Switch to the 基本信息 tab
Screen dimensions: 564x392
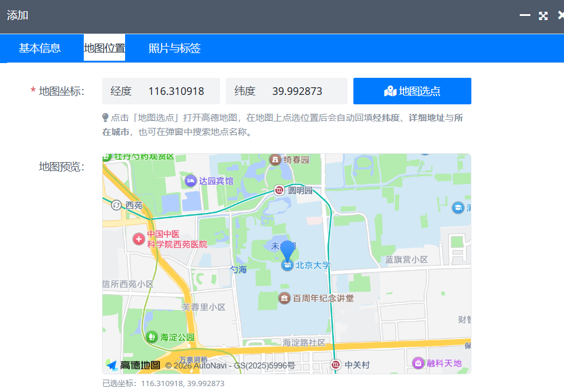click(40, 48)
